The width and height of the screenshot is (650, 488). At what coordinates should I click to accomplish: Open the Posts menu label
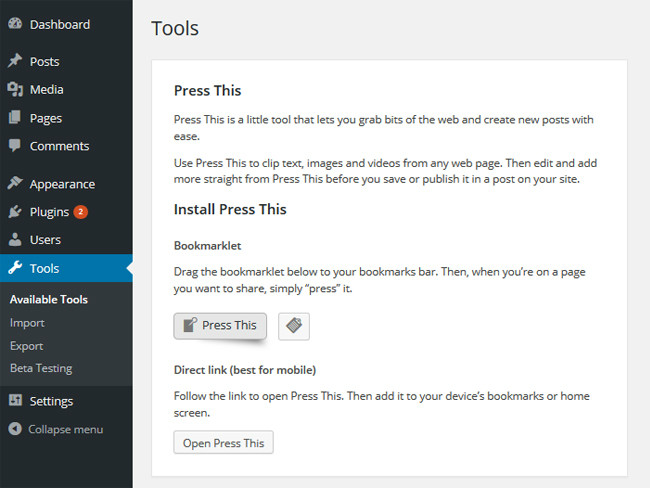(x=44, y=61)
